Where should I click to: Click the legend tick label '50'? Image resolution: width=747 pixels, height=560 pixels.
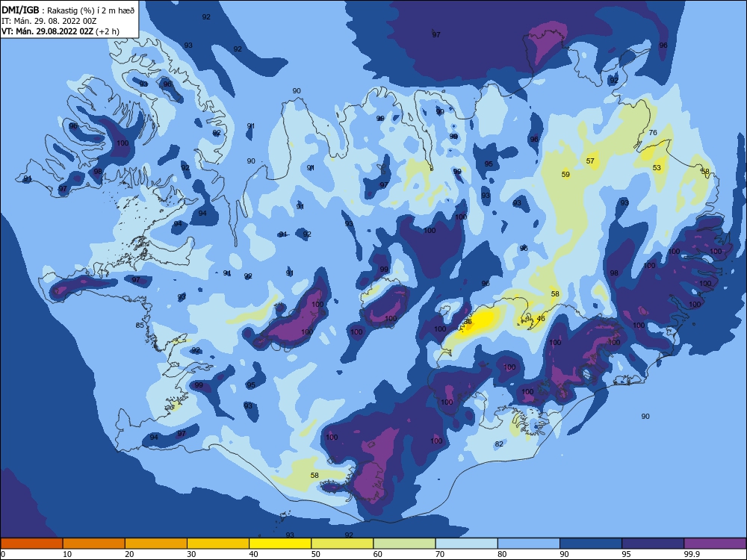(x=316, y=554)
